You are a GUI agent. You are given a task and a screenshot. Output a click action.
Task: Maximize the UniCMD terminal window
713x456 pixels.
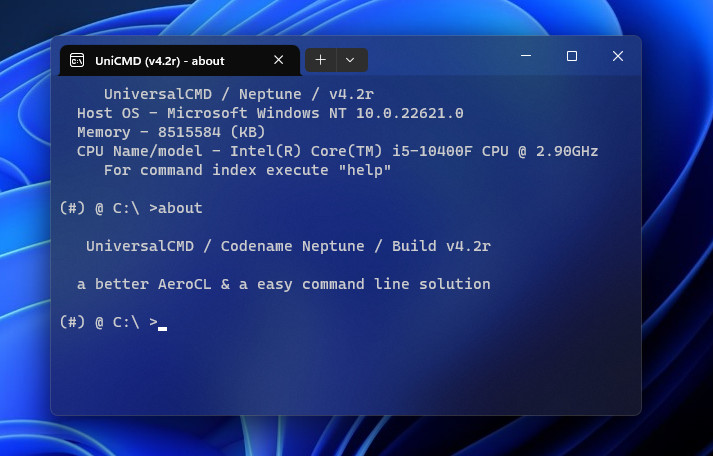click(x=572, y=56)
